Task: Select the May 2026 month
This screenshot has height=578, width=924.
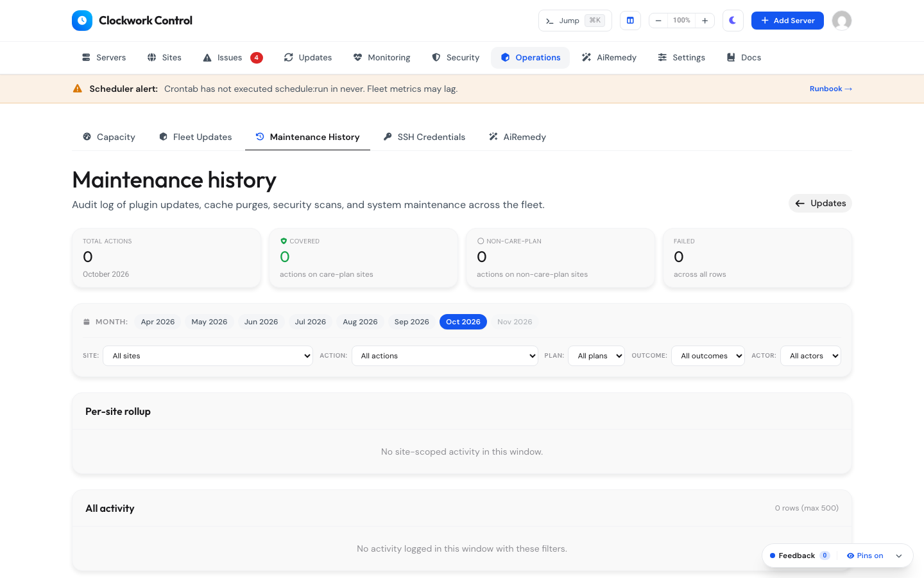Action: pos(209,322)
